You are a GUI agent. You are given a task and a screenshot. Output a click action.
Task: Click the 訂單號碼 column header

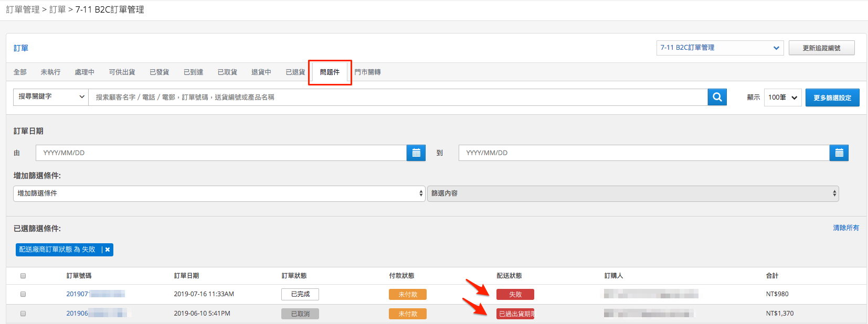pyautogui.click(x=79, y=276)
